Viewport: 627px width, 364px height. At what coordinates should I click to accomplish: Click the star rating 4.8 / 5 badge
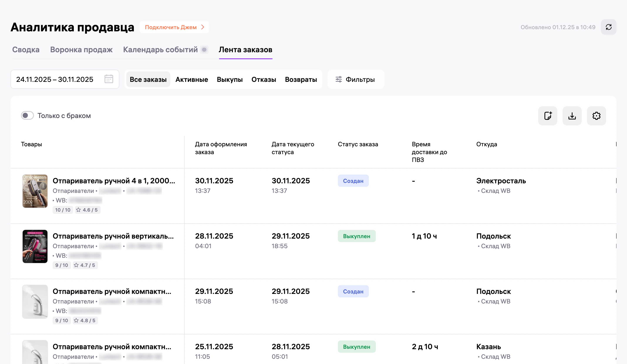click(85, 320)
